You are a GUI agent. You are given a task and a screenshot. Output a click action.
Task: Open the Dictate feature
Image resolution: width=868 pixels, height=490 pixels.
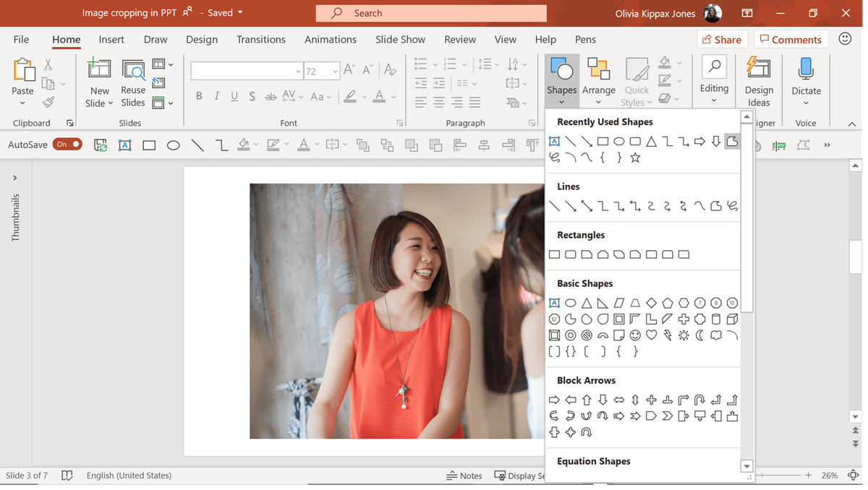(x=806, y=79)
